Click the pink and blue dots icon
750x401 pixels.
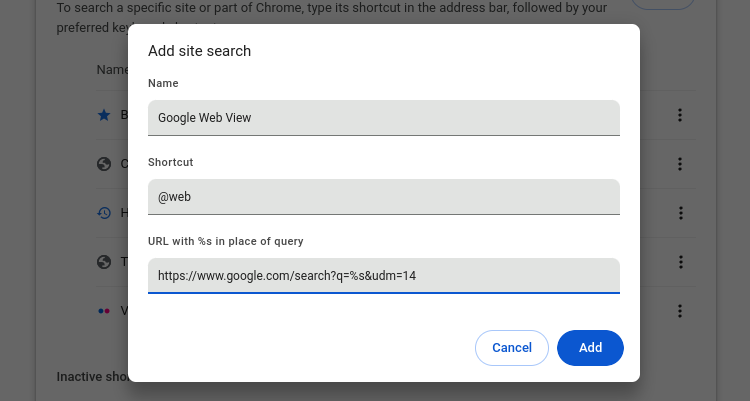pos(103,311)
